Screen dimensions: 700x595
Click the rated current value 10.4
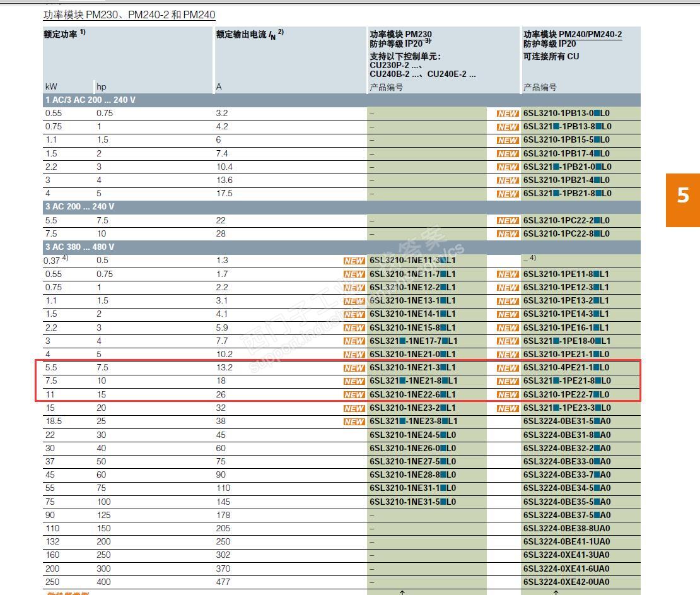224,167
